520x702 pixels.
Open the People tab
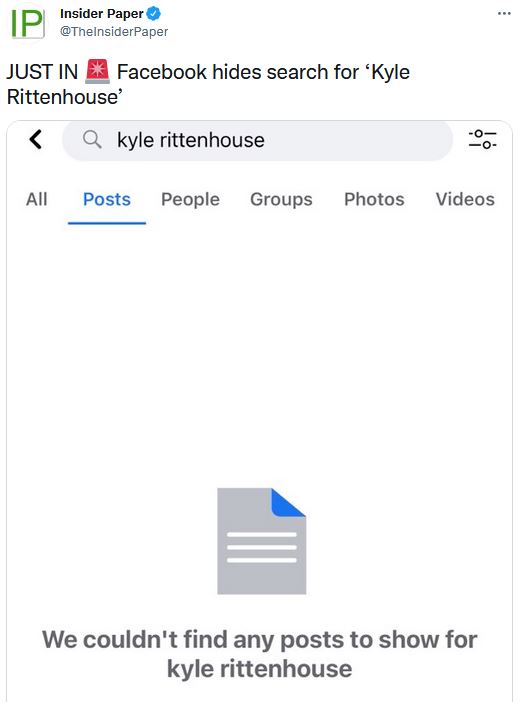pos(190,199)
